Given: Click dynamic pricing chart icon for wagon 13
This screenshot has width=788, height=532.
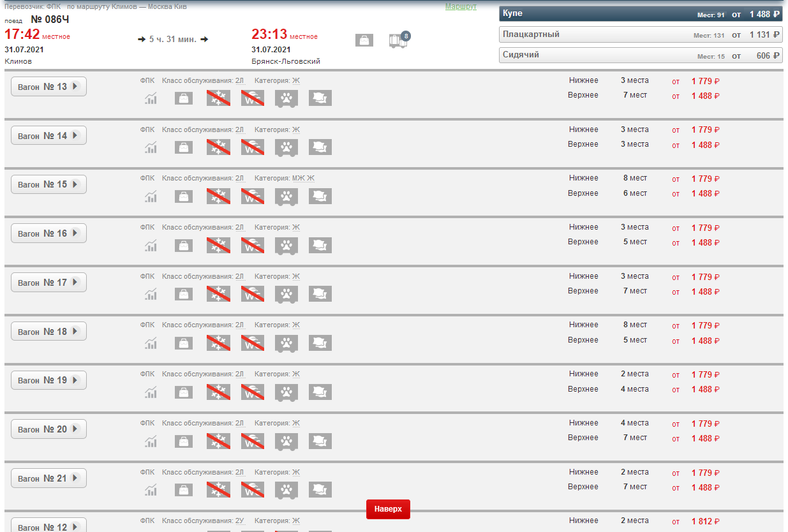Looking at the screenshot, I should coord(151,98).
